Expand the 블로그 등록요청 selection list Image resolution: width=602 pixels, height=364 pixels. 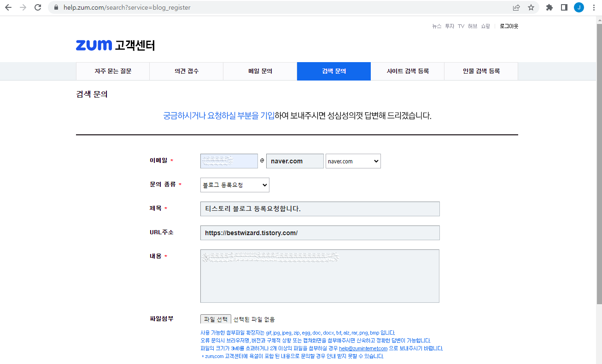click(234, 185)
